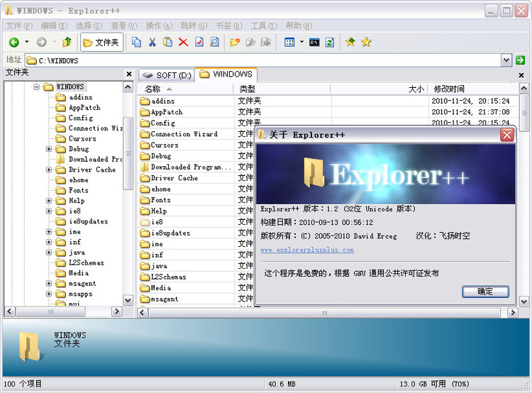Switch to the SOFT (D:) tab
This screenshot has height=393, width=532.
click(166, 75)
